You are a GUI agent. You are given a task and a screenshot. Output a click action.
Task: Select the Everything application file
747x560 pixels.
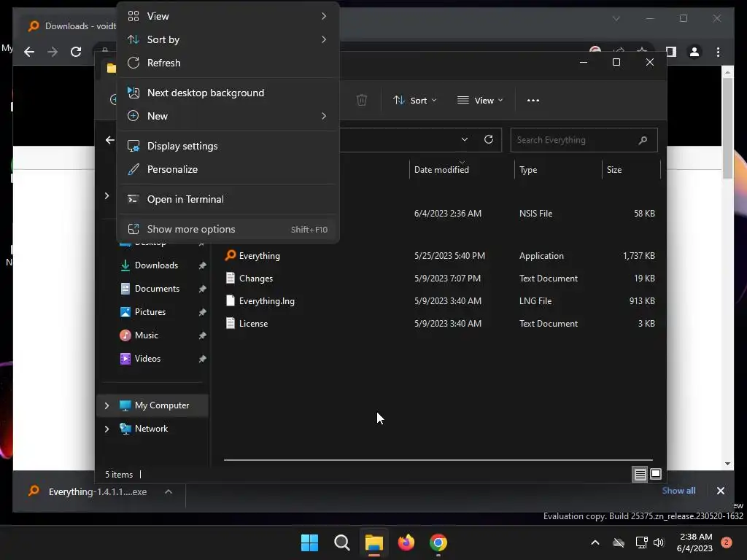click(439, 256)
